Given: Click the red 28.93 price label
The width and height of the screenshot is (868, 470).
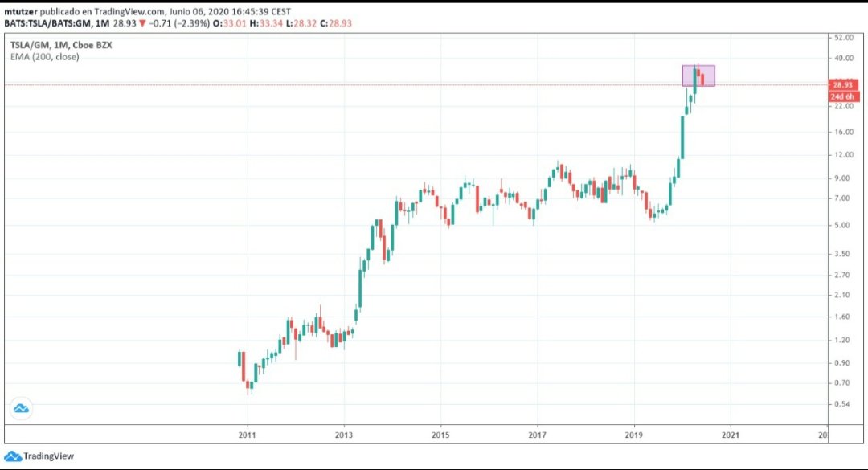Looking at the screenshot, I should pos(843,84).
